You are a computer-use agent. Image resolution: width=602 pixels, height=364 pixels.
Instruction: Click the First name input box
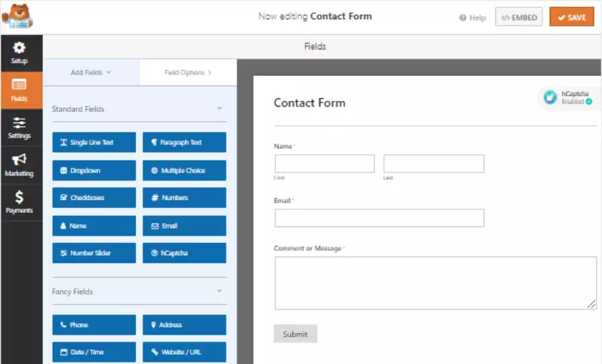click(x=325, y=163)
